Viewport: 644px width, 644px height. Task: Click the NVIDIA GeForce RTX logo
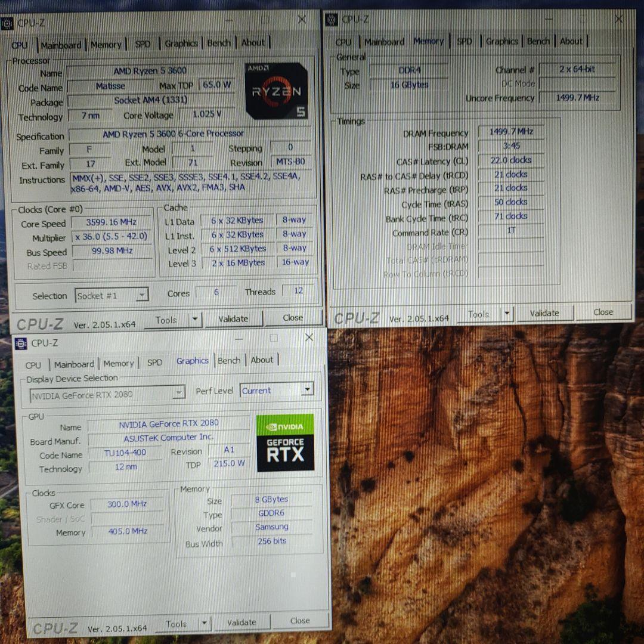pyautogui.click(x=285, y=442)
